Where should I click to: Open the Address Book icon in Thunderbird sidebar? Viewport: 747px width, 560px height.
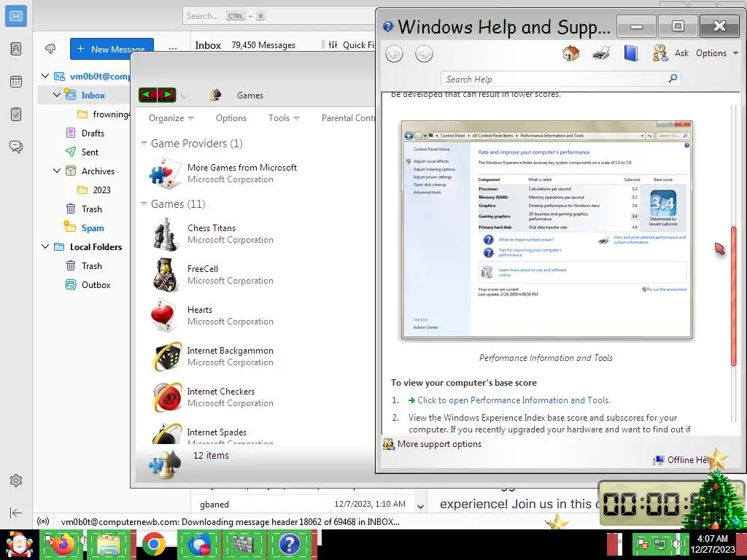[16, 49]
